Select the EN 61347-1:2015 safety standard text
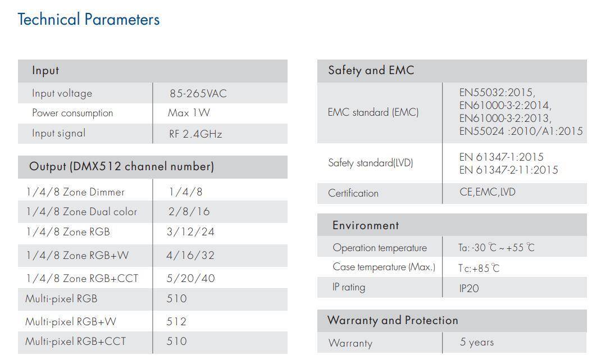The image size is (601, 364). [501, 157]
